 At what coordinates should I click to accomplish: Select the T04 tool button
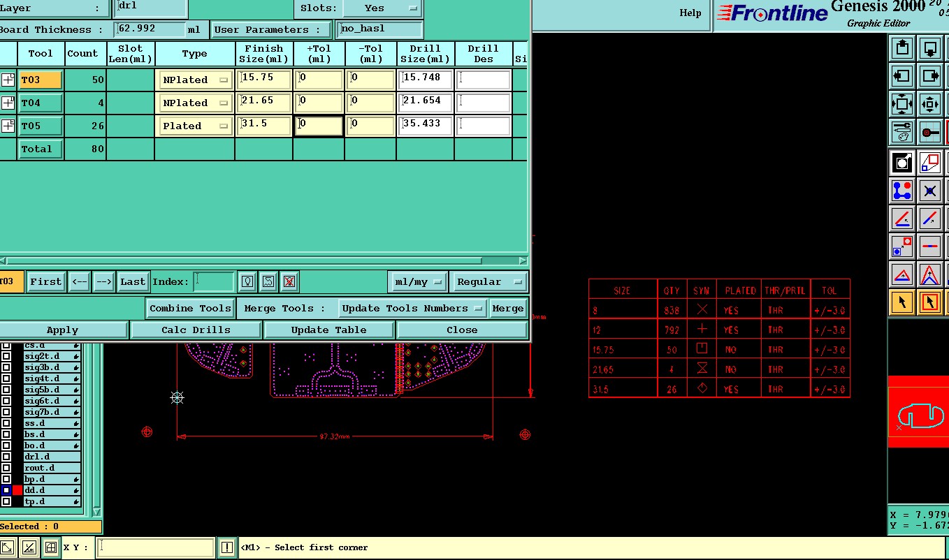pos(41,103)
